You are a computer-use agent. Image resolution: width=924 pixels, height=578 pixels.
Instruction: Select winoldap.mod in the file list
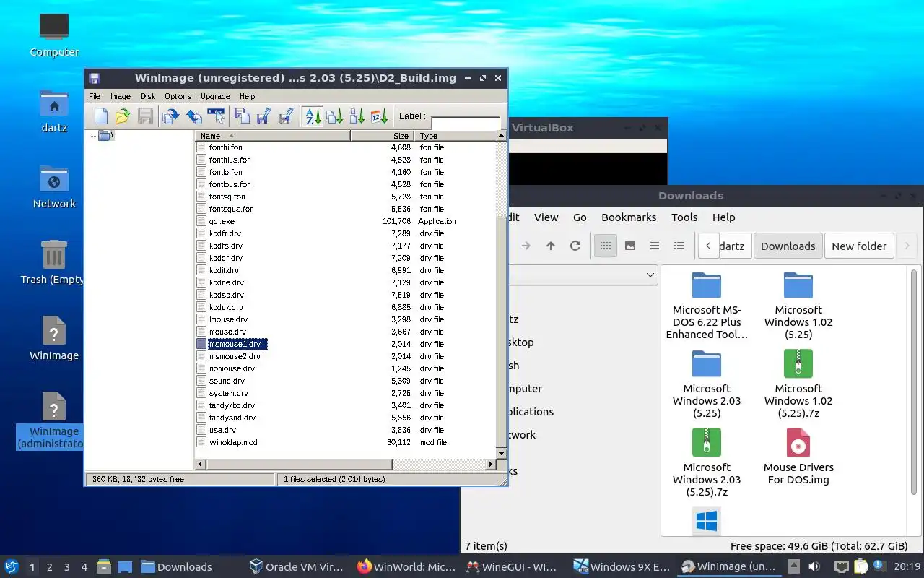point(233,442)
